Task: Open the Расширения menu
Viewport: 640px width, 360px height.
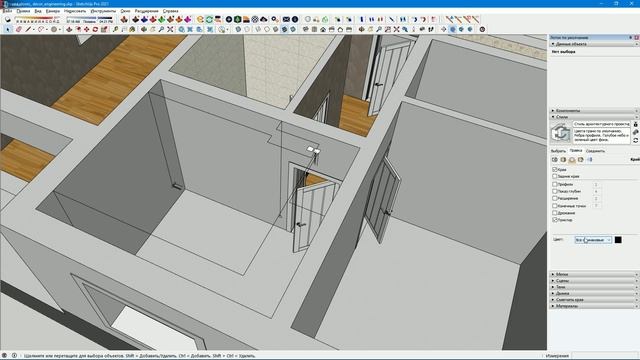Action: pyautogui.click(x=147, y=11)
